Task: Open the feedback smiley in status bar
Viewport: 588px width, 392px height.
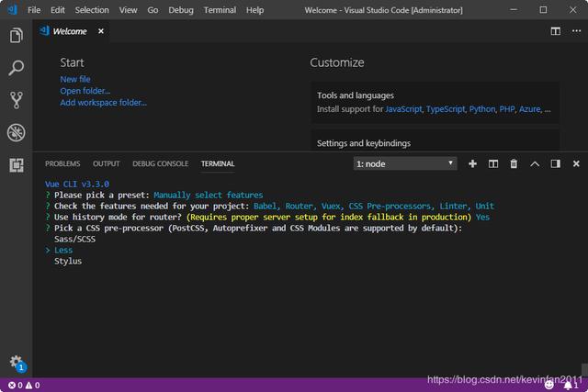Action: 549,386
